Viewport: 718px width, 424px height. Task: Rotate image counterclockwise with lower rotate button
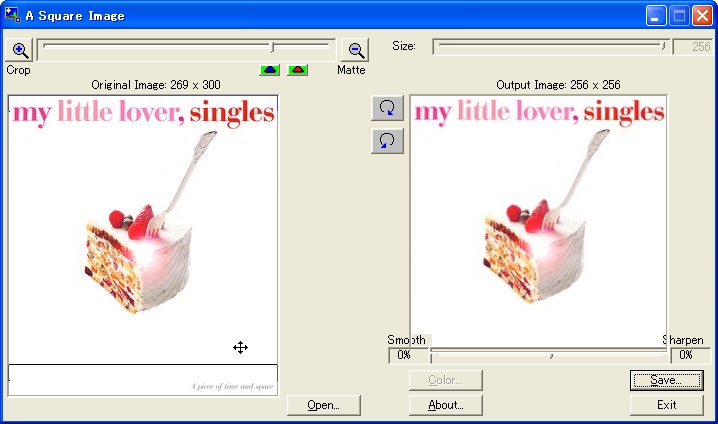[387, 141]
